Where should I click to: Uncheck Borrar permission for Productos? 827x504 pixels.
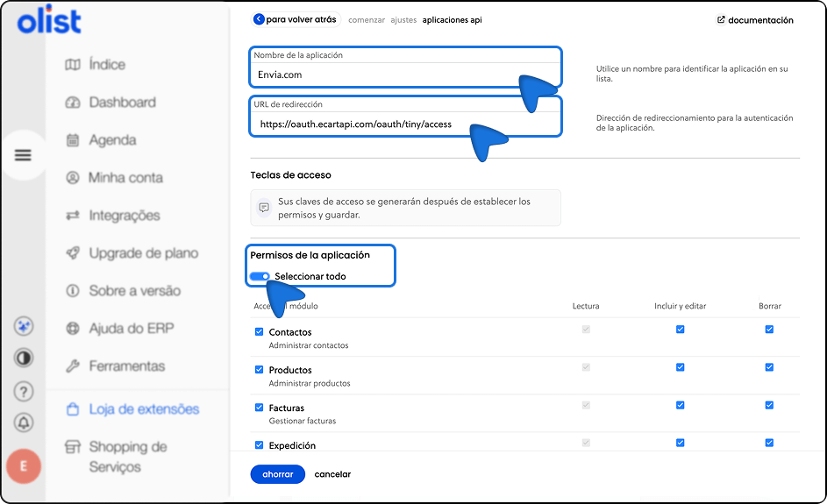(769, 367)
